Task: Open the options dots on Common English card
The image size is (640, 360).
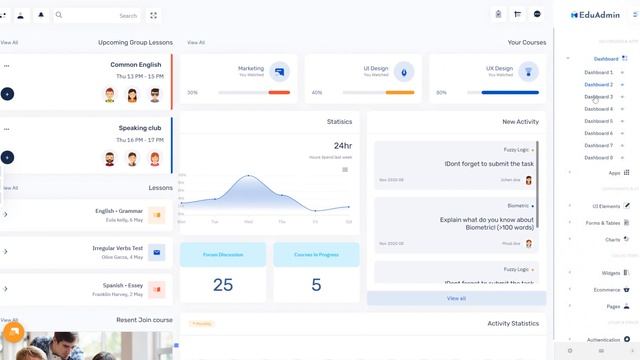Action: click(x=7, y=66)
